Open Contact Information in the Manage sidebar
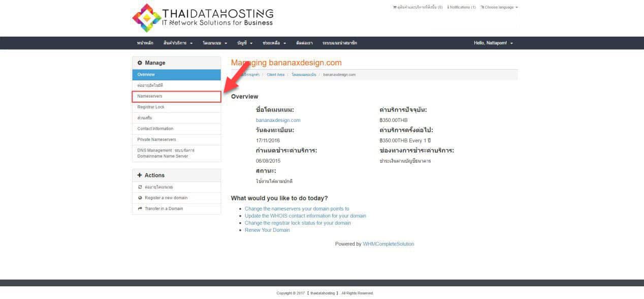Image resolution: width=644 pixels, height=299 pixels. [x=177, y=129]
